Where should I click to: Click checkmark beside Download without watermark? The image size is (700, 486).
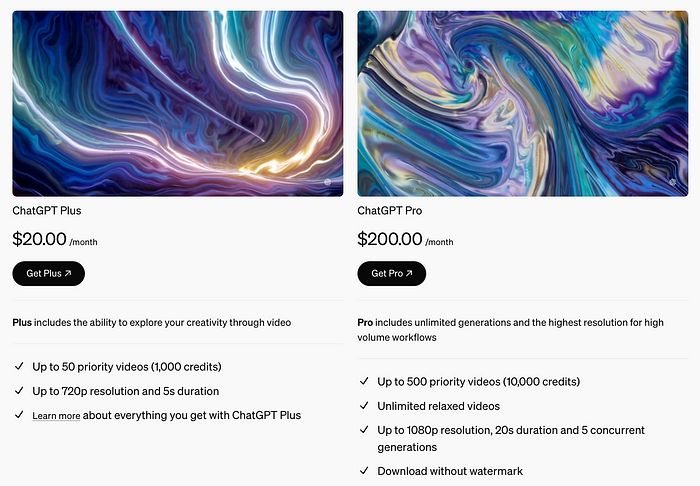[x=364, y=470]
